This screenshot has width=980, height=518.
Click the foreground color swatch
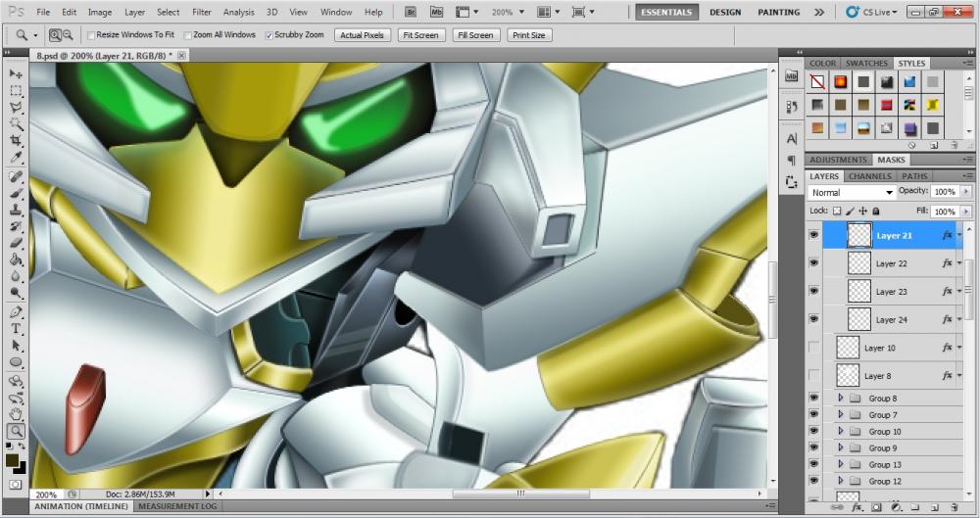tap(12, 460)
